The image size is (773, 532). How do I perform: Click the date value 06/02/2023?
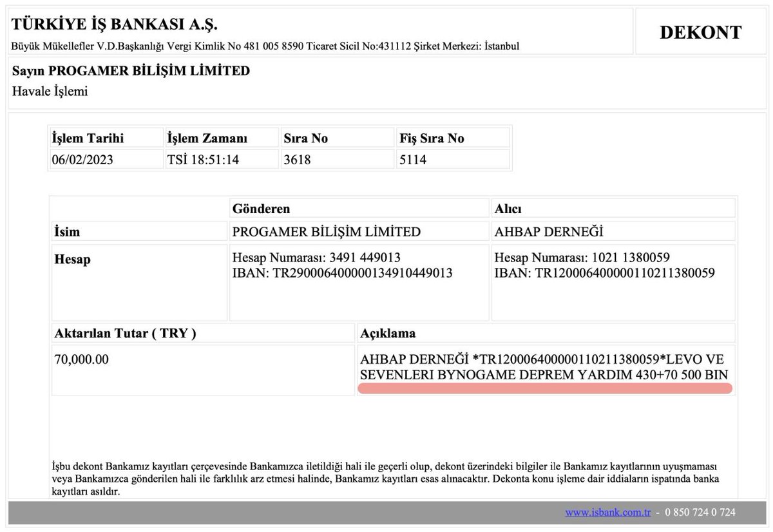(82, 160)
